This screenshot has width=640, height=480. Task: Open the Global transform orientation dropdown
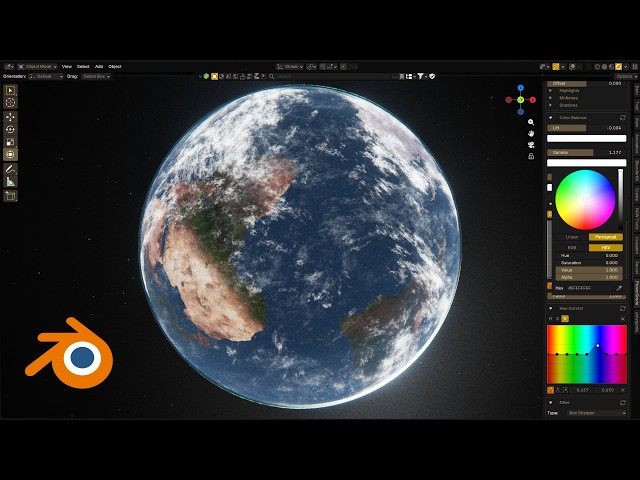[290, 67]
